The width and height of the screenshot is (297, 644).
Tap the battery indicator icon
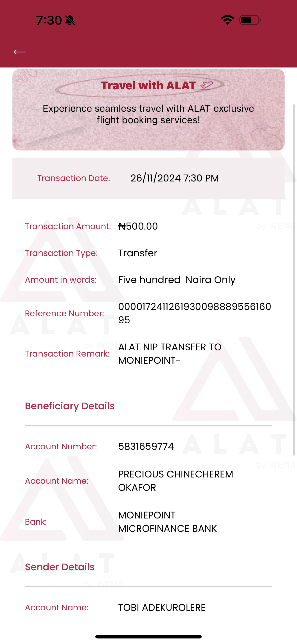pos(250,20)
